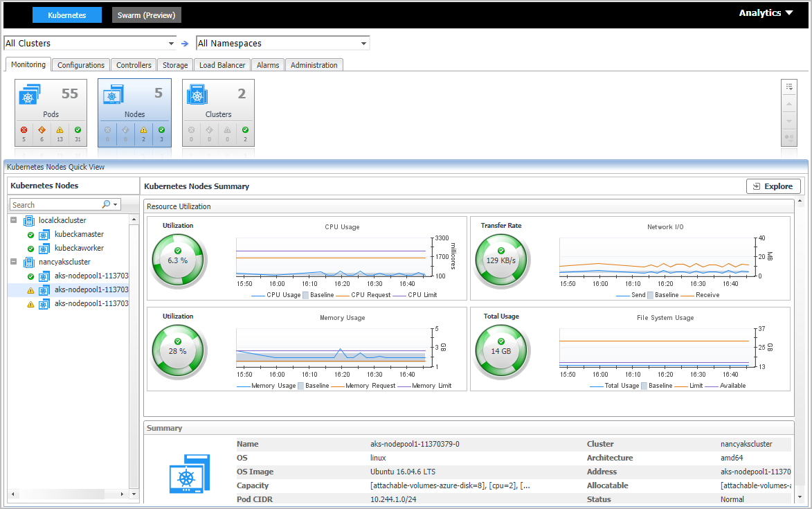The width and height of the screenshot is (812, 509).
Task: Switch to the Monitoring tab
Action: (x=28, y=64)
